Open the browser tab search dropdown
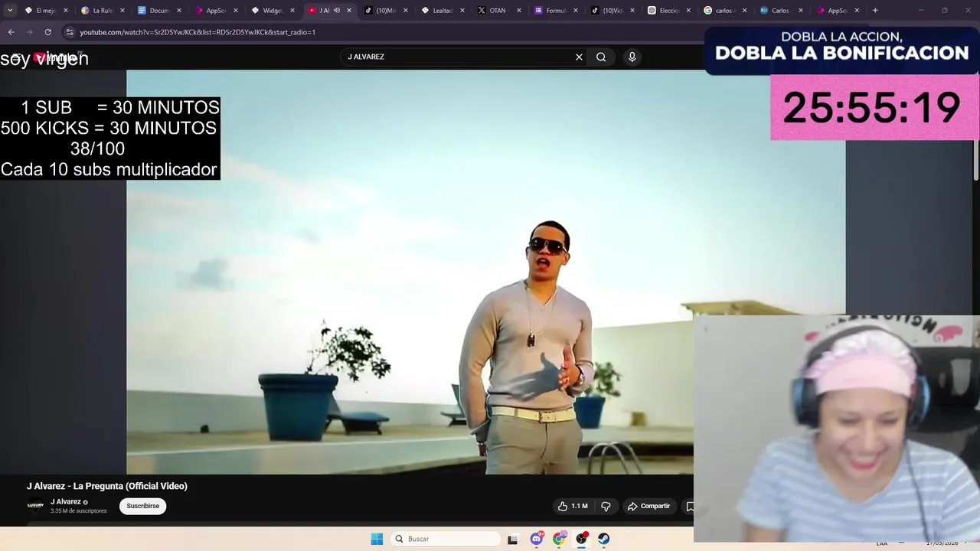This screenshot has height=551, width=980. [10, 11]
